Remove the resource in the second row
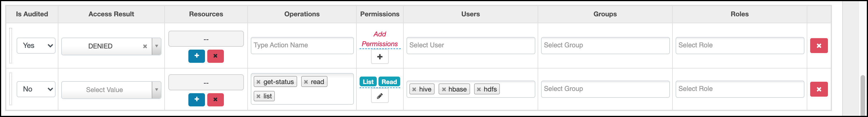 click(x=215, y=100)
